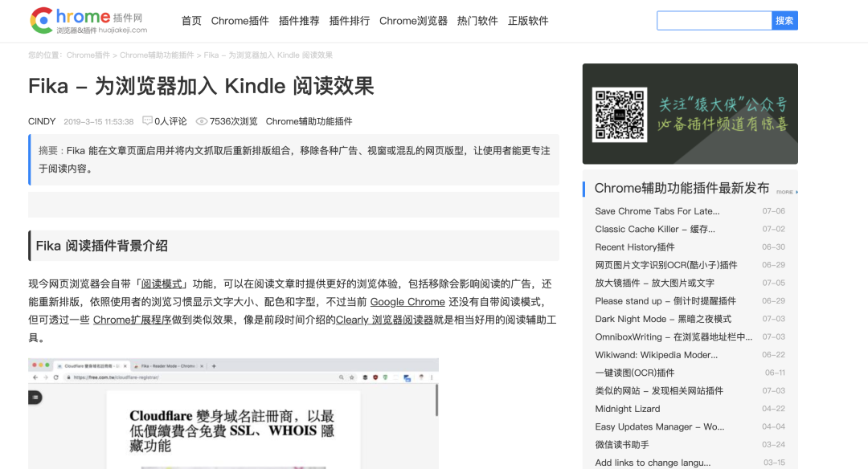Click the 7536次浏览 view count
The width and height of the screenshot is (868, 469).
233,121
